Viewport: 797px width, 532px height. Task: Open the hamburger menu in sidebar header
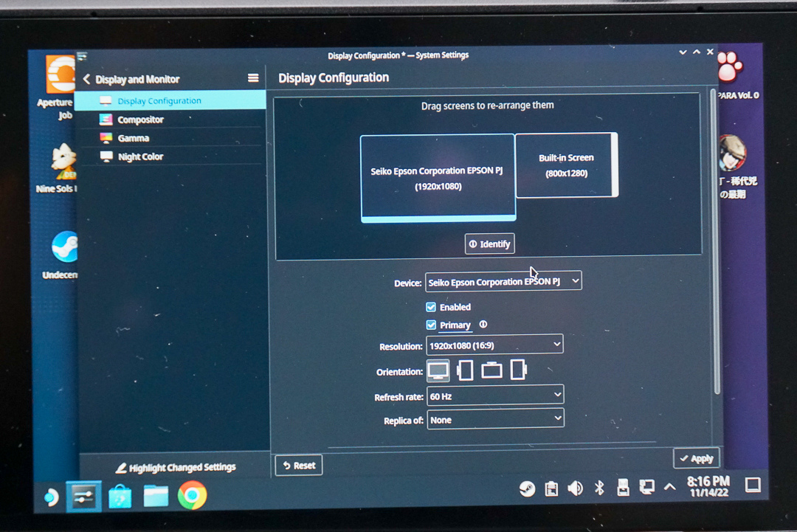[253, 78]
